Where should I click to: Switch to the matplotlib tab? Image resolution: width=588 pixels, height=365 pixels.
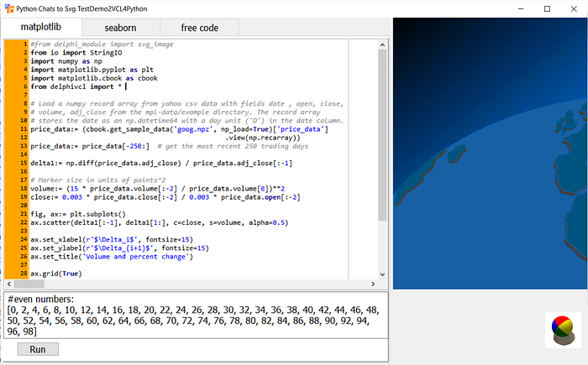click(x=41, y=27)
